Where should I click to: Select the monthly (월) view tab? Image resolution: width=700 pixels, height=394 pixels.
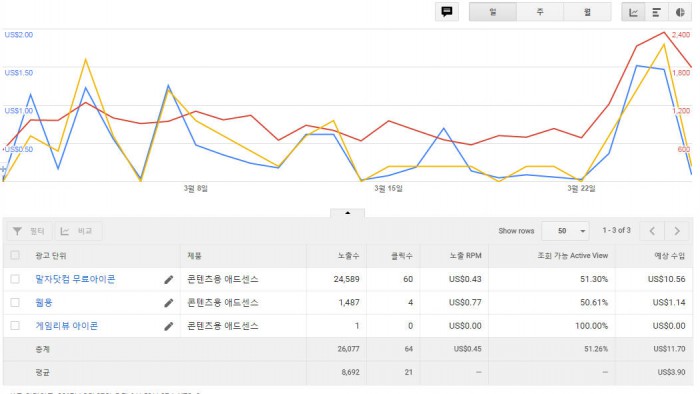pos(587,12)
